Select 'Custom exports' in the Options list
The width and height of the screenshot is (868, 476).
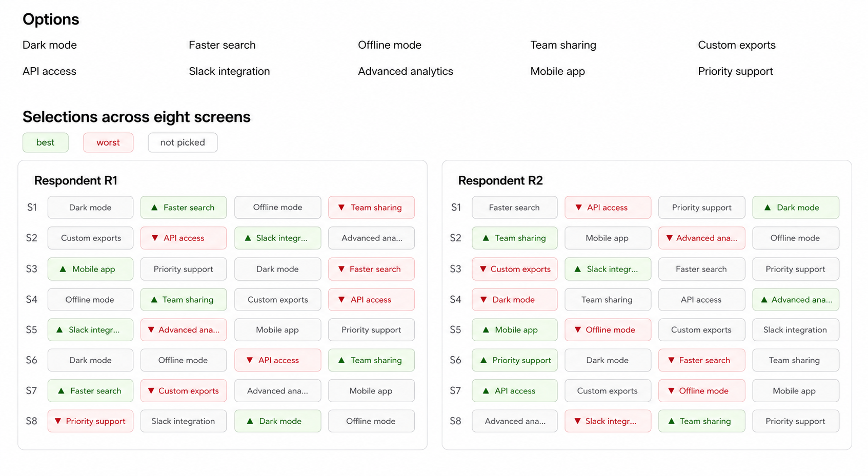[737, 45]
